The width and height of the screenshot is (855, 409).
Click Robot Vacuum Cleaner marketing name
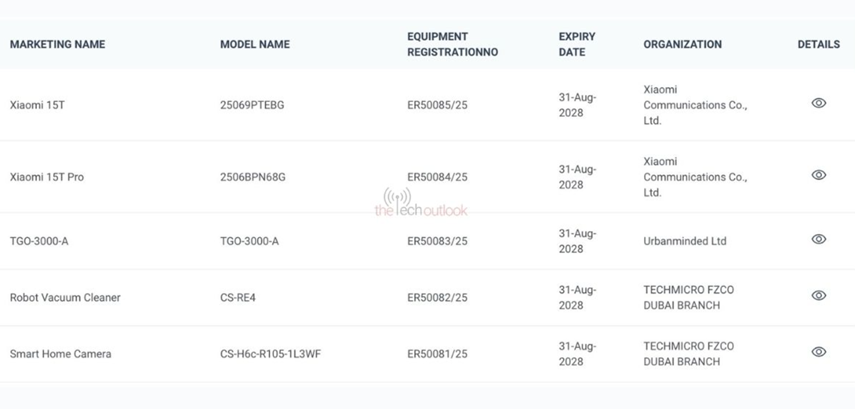click(x=65, y=297)
